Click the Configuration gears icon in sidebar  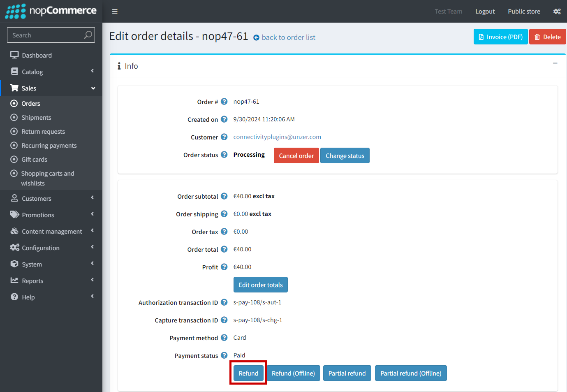pos(14,248)
